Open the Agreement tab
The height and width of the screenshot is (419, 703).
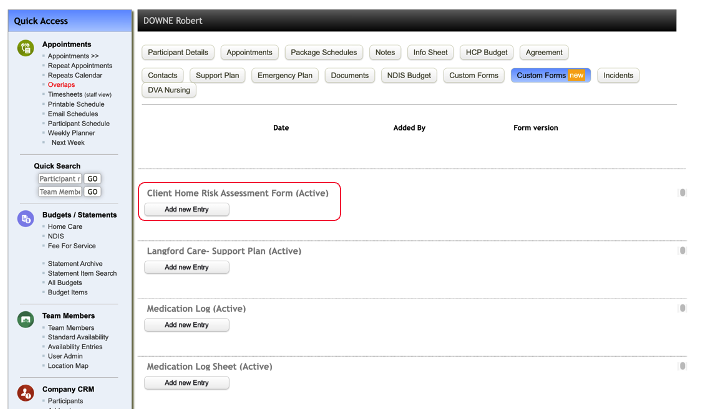[544, 52]
